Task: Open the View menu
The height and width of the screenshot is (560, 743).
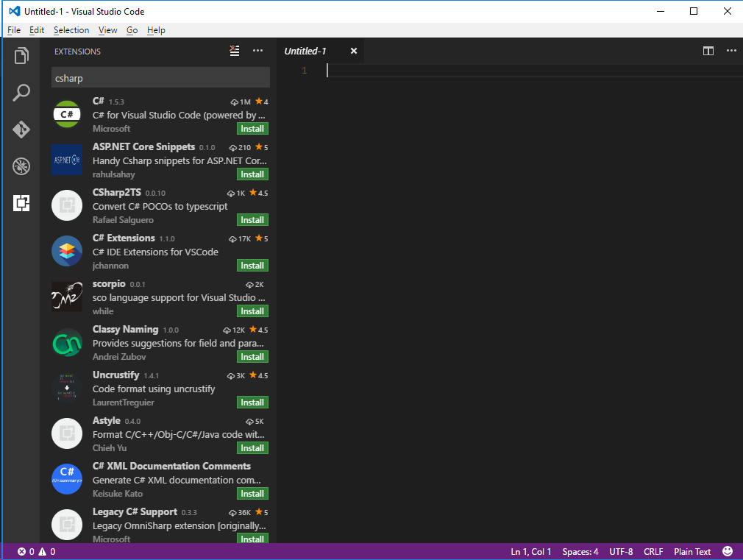Action: pos(107,30)
